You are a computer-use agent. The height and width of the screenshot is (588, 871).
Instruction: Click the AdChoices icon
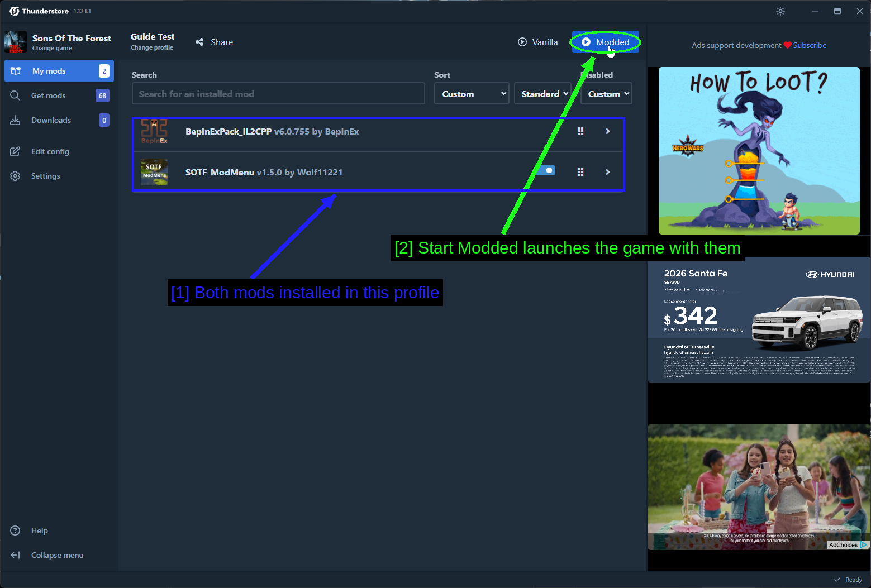pos(864,545)
